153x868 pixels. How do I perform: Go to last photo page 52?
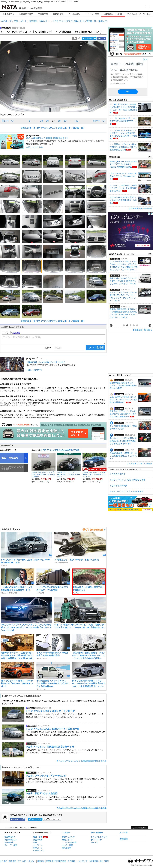click(77, 121)
